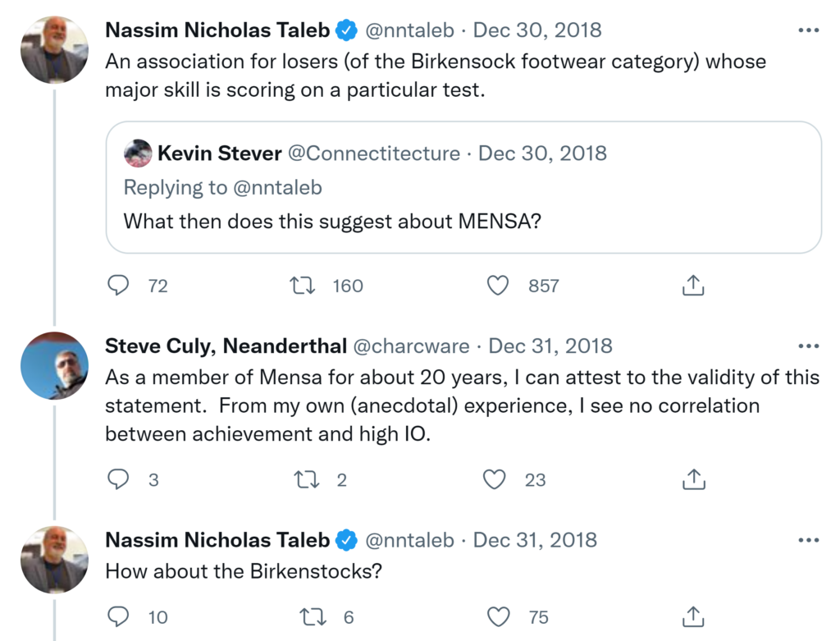Retweet Steve Culy's tweet
The height and width of the screenshot is (641, 840).
pyautogui.click(x=307, y=479)
